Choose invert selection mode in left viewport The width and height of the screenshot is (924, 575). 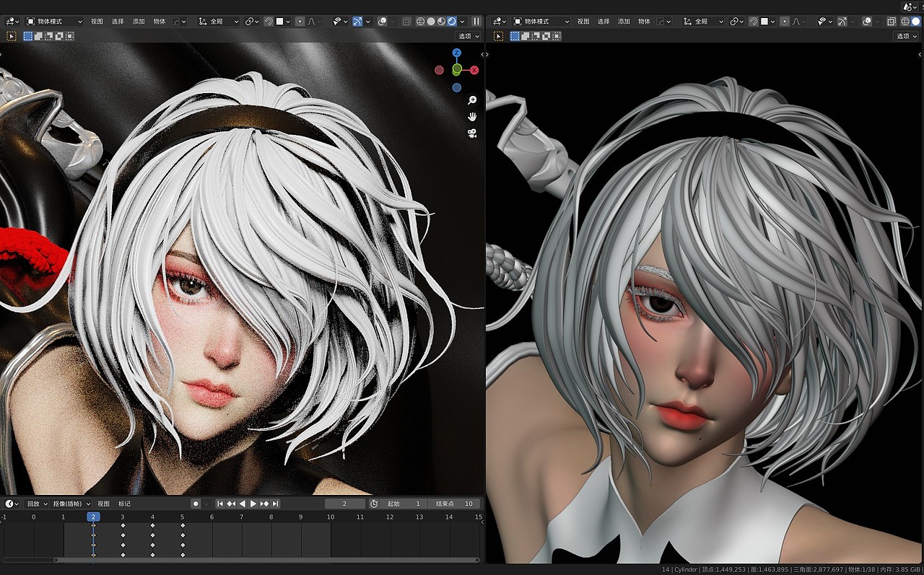point(58,36)
